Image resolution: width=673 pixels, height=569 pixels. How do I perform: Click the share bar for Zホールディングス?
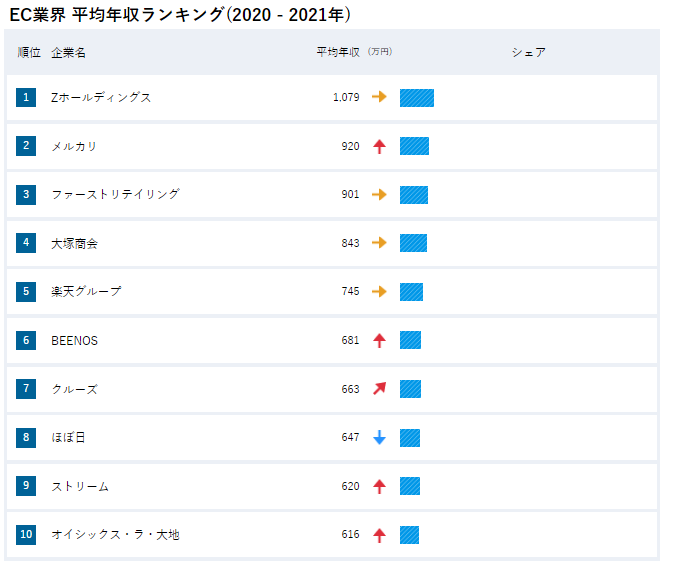point(417,98)
